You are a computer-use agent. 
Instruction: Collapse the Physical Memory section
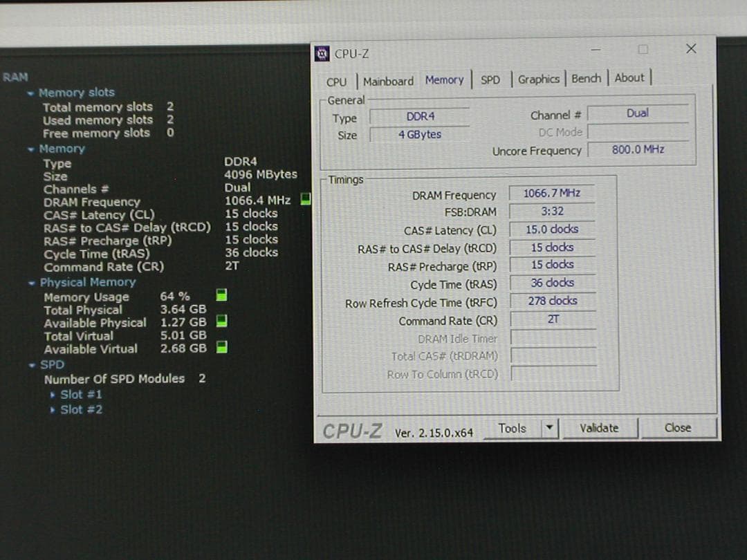[32, 282]
